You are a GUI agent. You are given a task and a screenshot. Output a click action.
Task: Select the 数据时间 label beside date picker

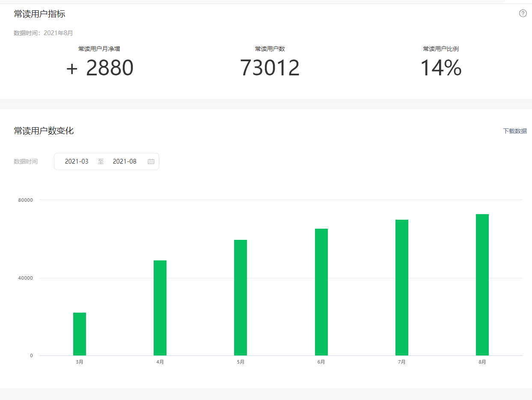pyautogui.click(x=26, y=161)
